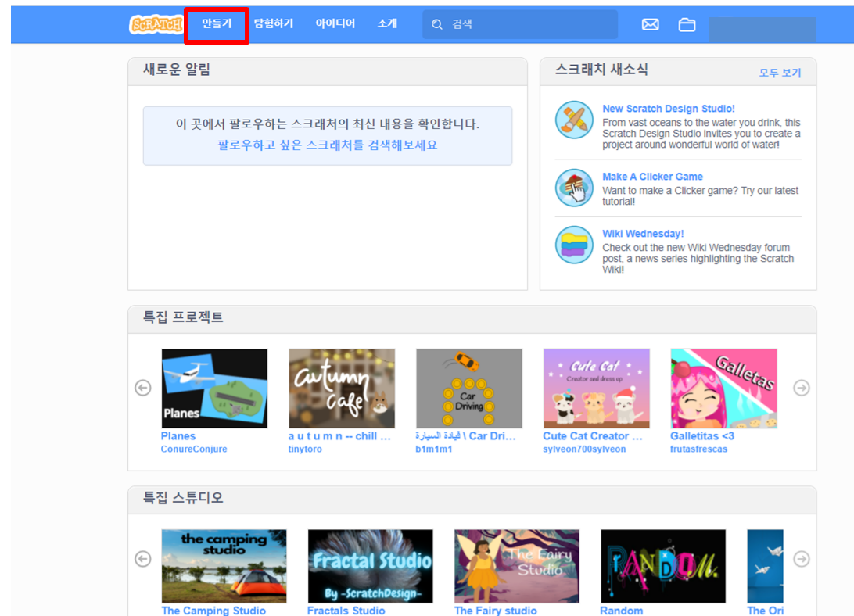Open Fractals Studio title link
This screenshot has width=854, height=616.
[x=346, y=611]
